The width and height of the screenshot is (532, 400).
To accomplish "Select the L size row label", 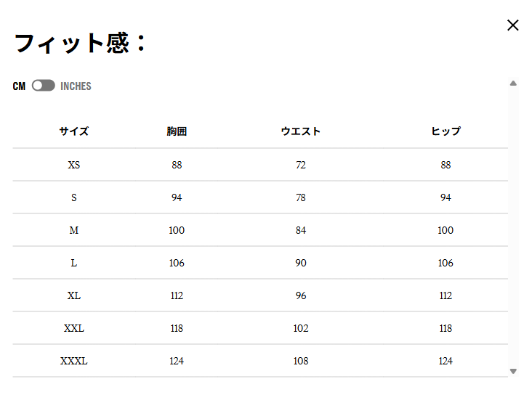I will [74, 263].
